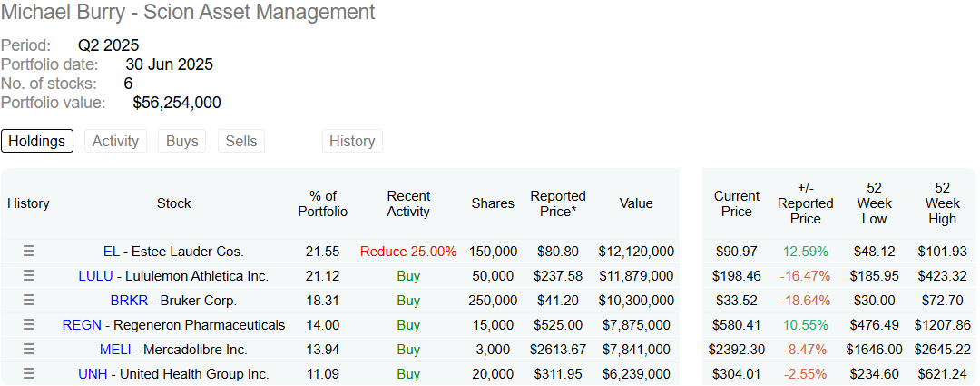This screenshot has width=980, height=386.
Task: Click the $48.12 52-week low cell
Action: coord(874,252)
